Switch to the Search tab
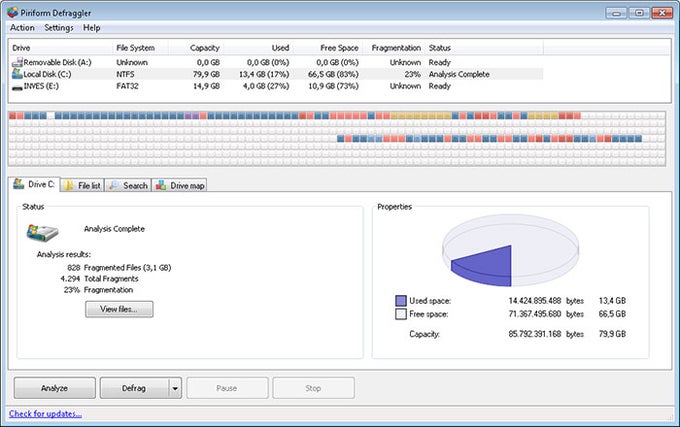This screenshot has width=680, height=427. point(128,186)
